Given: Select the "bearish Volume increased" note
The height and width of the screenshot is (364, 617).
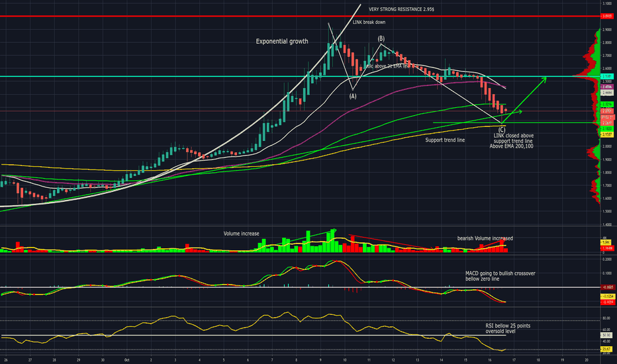Looking at the screenshot, I should tap(485, 238).
